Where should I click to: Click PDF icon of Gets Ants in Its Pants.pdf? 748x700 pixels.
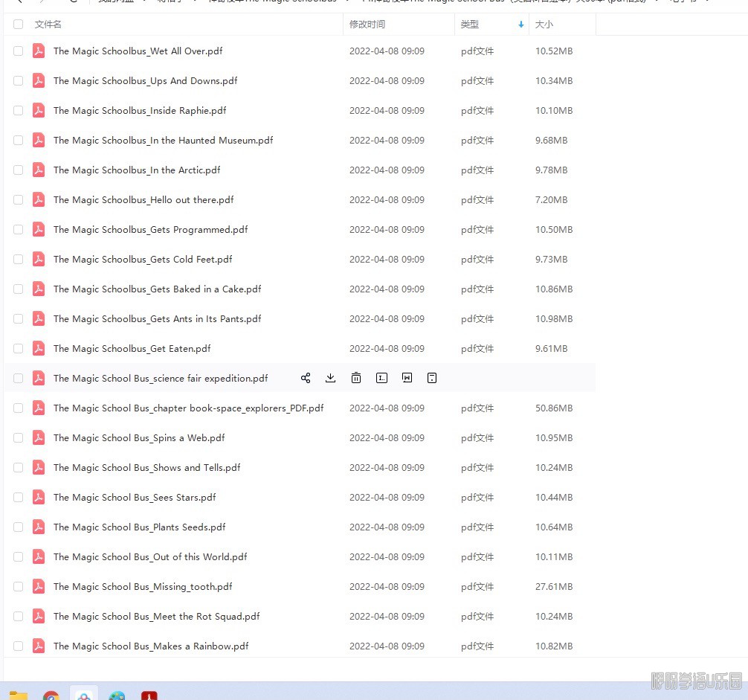(39, 318)
